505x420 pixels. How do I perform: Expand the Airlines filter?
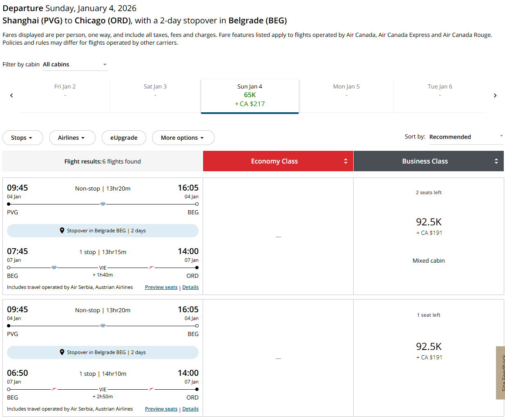point(72,138)
